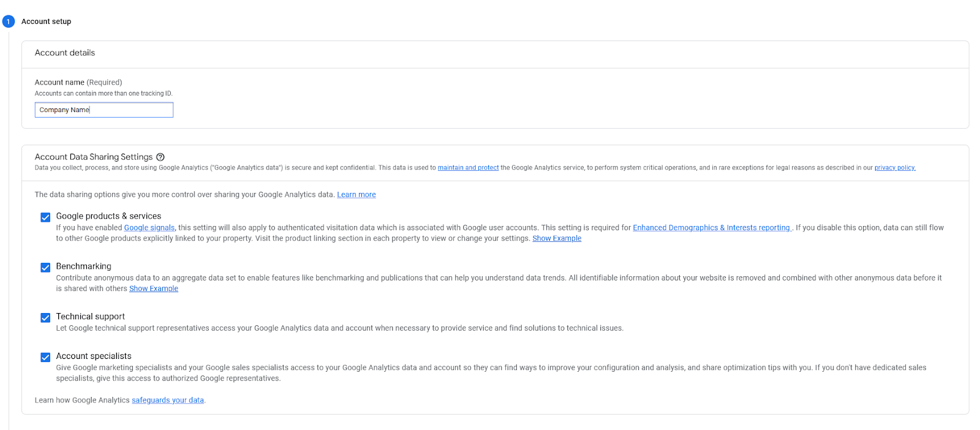Image resolution: width=980 pixels, height=430 pixels.
Task: Click Show Example under Benchmarking
Action: (x=154, y=289)
